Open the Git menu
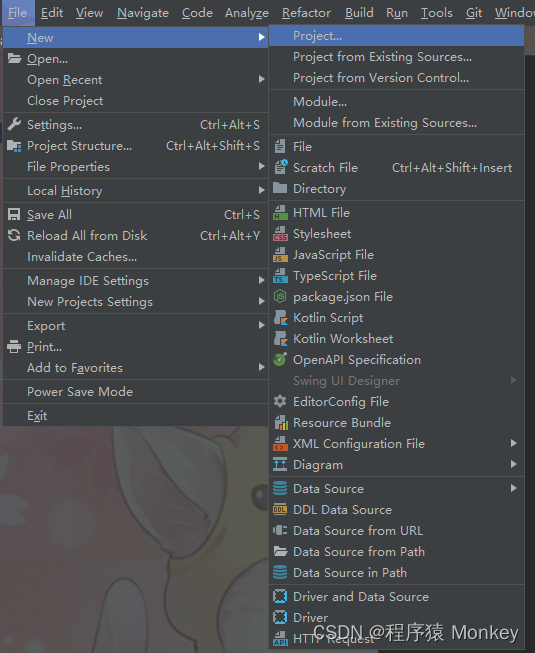Viewport: 535px width, 653px height. (x=474, y=13)
